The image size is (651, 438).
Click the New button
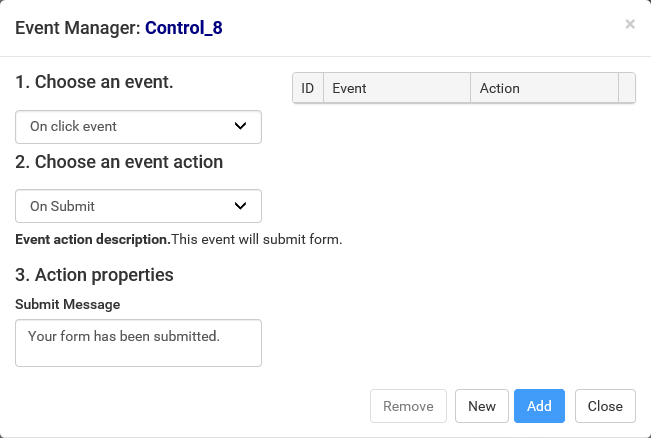point(482,406)
